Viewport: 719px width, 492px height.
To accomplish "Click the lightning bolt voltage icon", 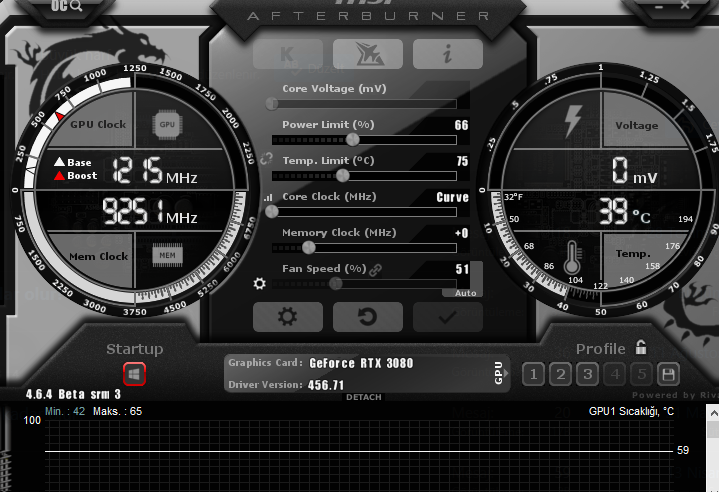I will point(573,121).
